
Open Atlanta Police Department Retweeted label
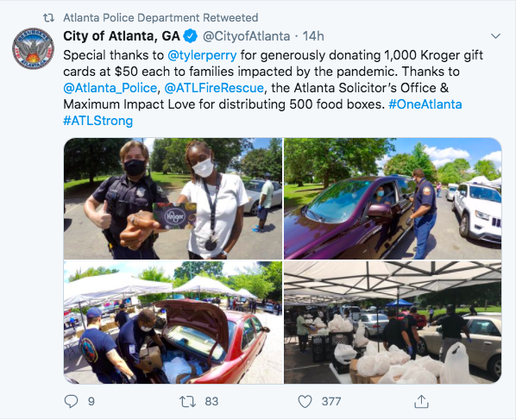tap(160, 18)
